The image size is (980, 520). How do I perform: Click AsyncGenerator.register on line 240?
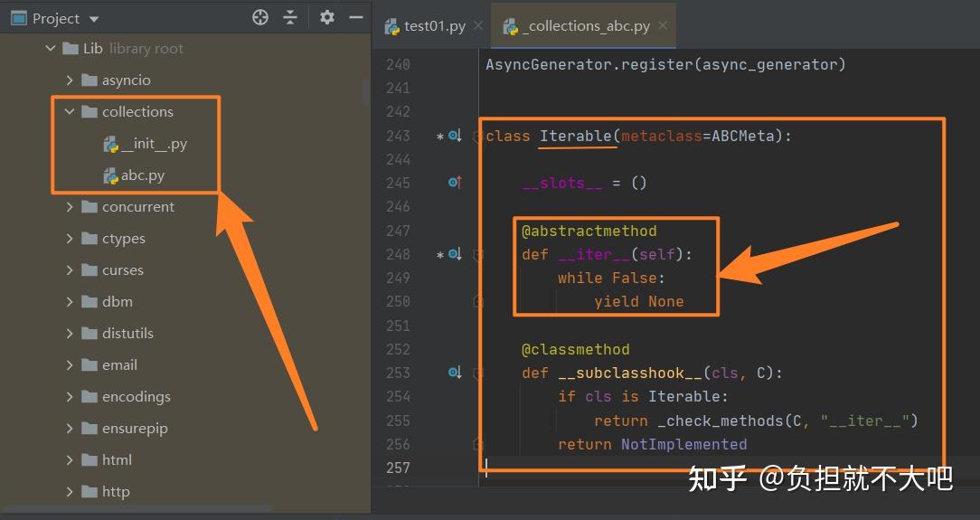(x=589, y=64)
